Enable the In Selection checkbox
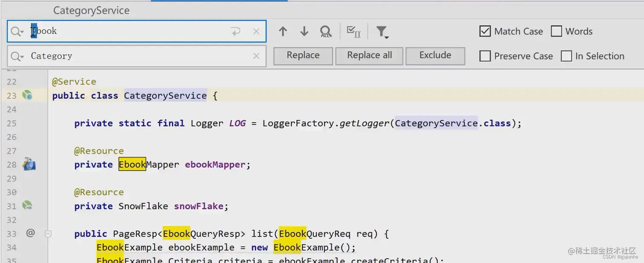 tap(566, 56)
